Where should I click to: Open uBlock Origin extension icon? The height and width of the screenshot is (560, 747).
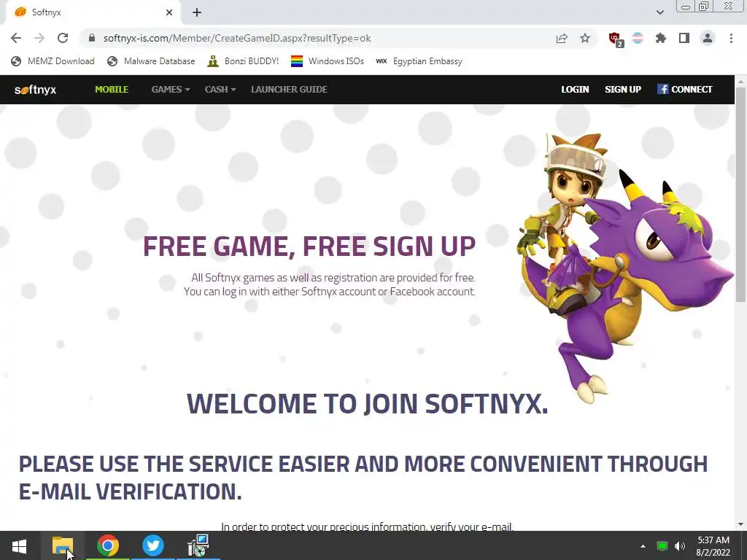pos(616,39)
